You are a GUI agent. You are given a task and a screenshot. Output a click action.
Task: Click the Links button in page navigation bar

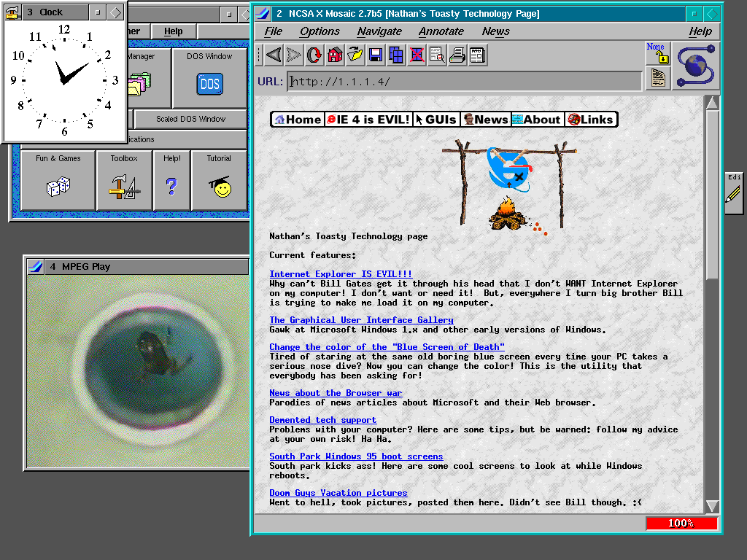(591, 120)
